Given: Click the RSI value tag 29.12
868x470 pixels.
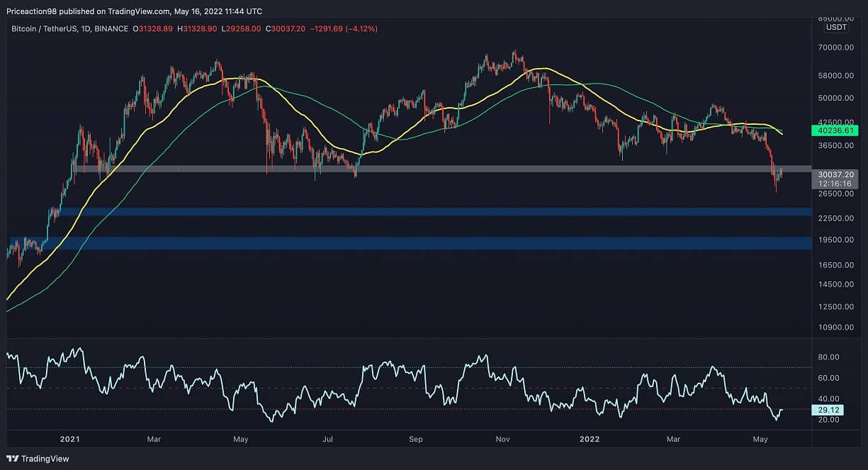Looking at the screenshot, I should coord(828,410).
